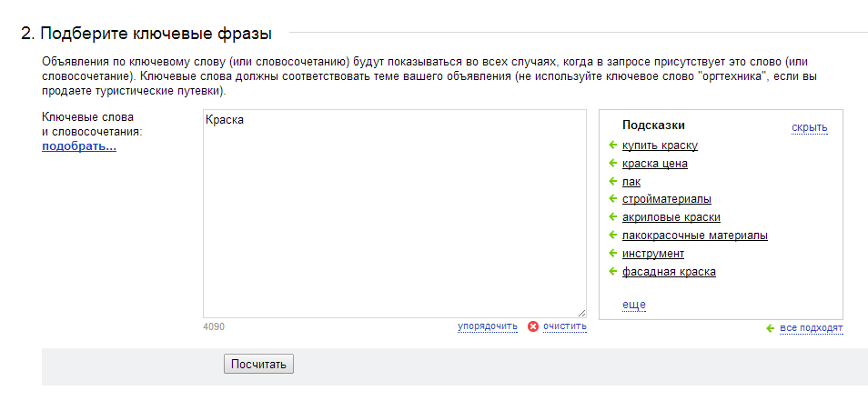Clear keywords with очистить link
This screenshot has height=411, width=868.
click(565, 326)
